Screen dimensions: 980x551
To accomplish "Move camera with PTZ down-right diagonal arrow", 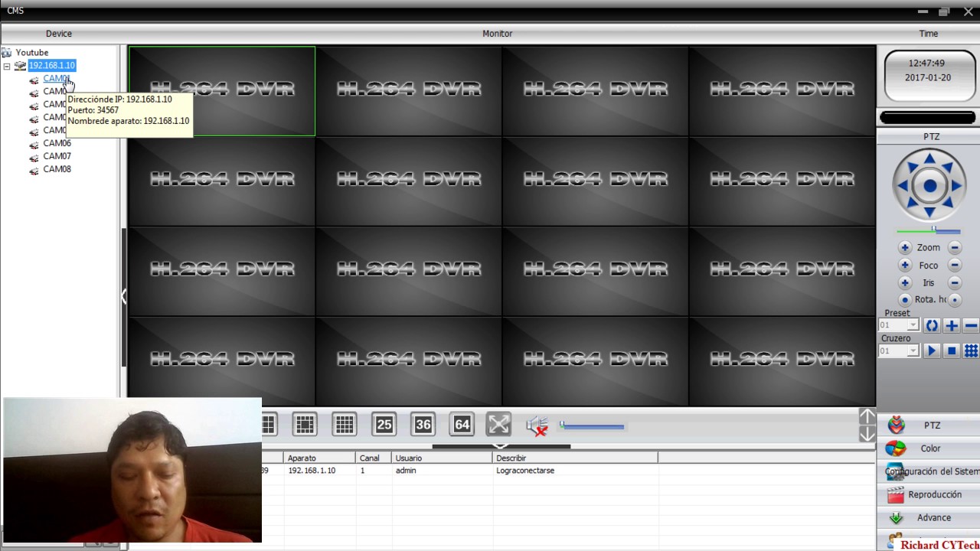I will tap(949, 204).
